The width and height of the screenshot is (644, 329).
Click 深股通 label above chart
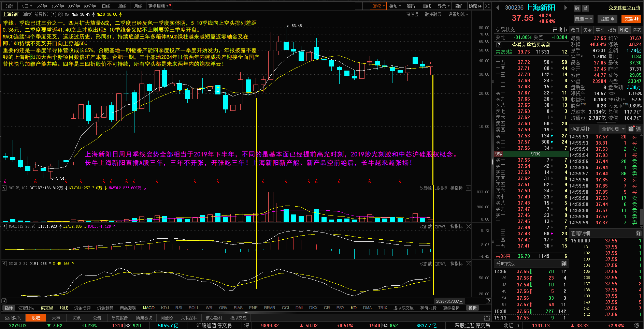[x=412, y=14]
